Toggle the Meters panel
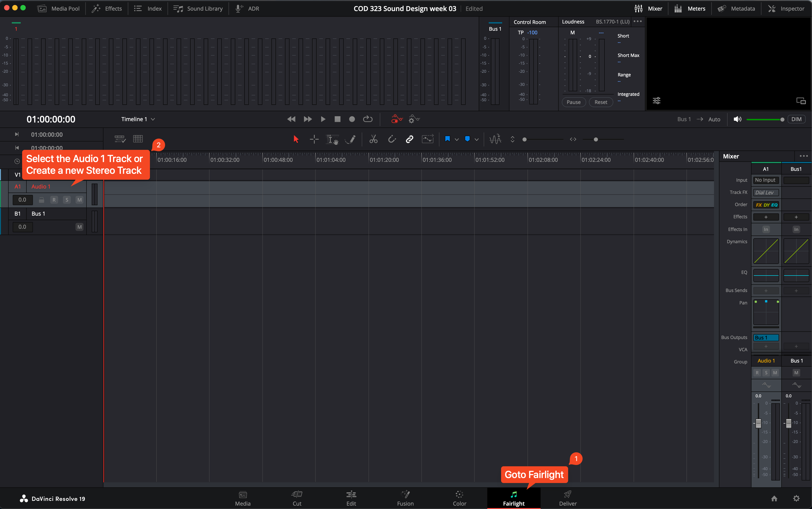This screenshot has height=509, width=812. (690, 9)
